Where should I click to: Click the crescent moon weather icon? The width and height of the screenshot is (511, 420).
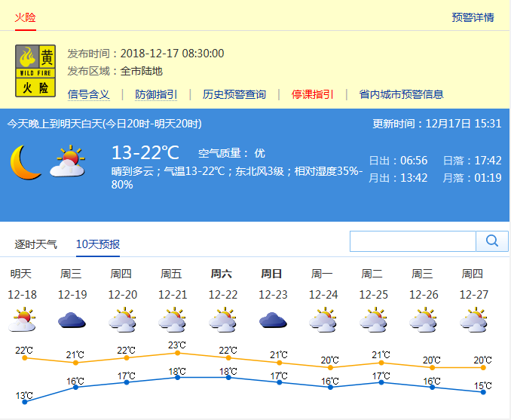point(25,162)
